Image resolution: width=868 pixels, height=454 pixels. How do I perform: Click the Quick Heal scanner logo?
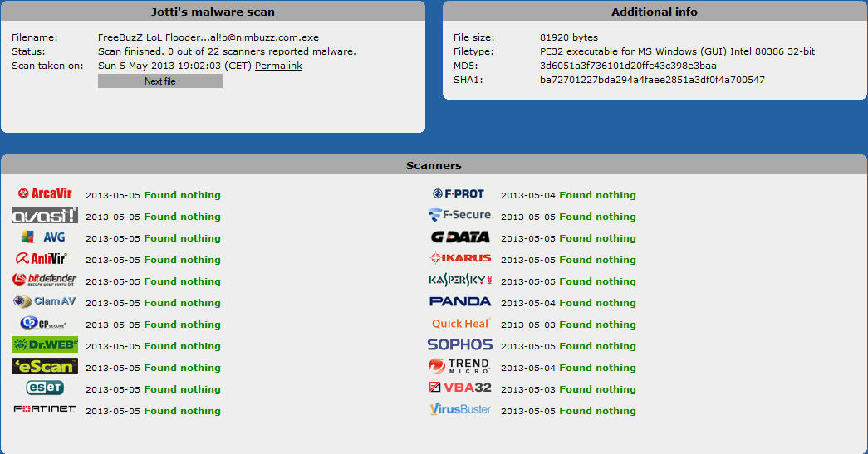pos(461,324)
